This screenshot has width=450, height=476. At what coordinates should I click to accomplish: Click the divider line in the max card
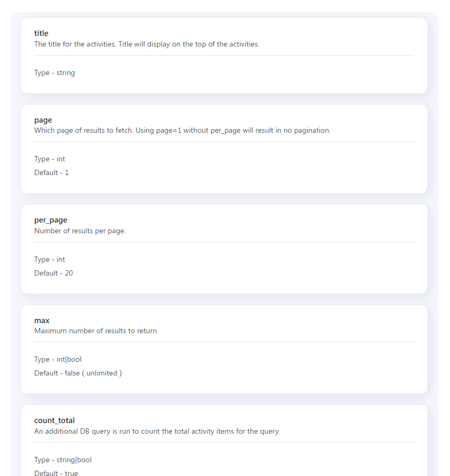coord(224,342)
